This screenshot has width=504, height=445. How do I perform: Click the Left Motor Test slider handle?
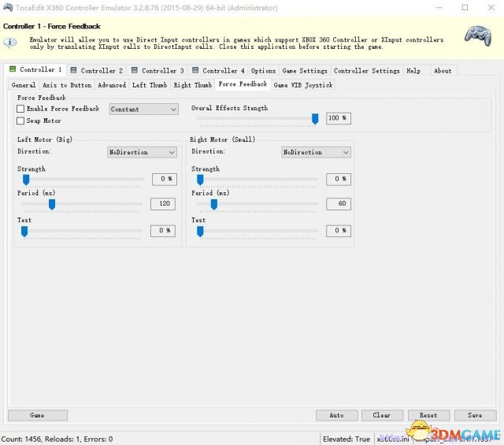(x=24, y=232)
